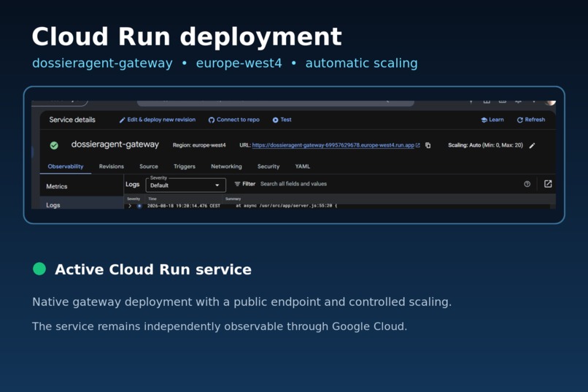Image resolution: width=588 pixels, height=392 pixels.
Task: Edit scaling settings with pencil icon
Action: coord(532,145)
